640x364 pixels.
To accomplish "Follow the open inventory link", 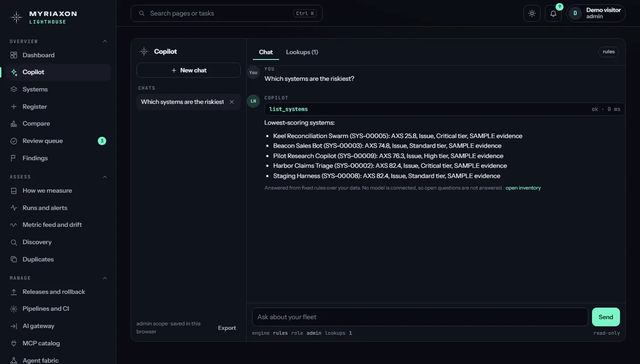I will 523,188.
